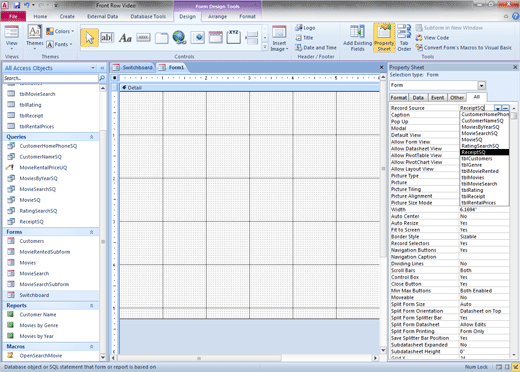Choose the Text Box control

(x=107, y=38)
